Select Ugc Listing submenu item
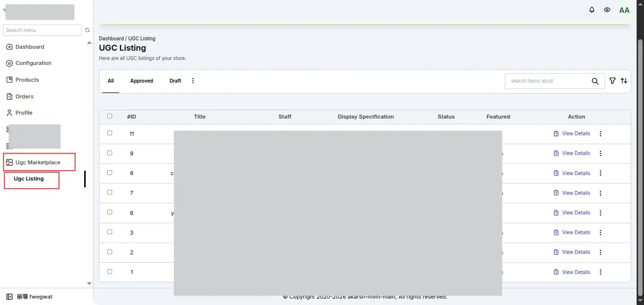Viewport: 644px width, 305px height. coord(29,179)
